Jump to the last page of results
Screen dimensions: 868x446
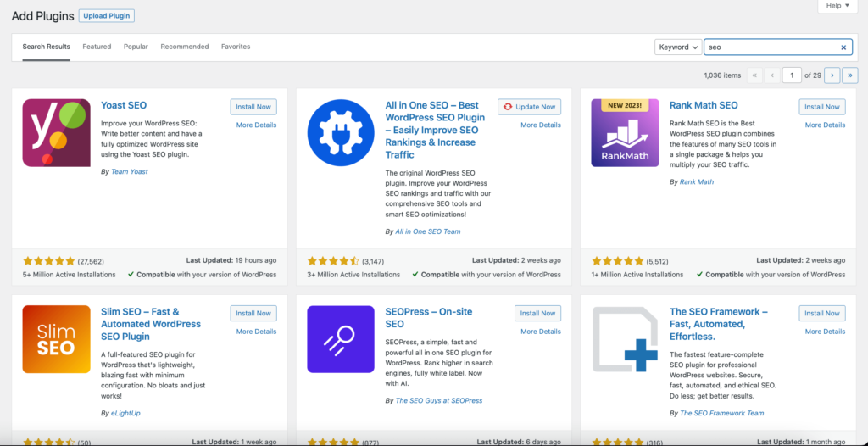(x=849, y=75)
